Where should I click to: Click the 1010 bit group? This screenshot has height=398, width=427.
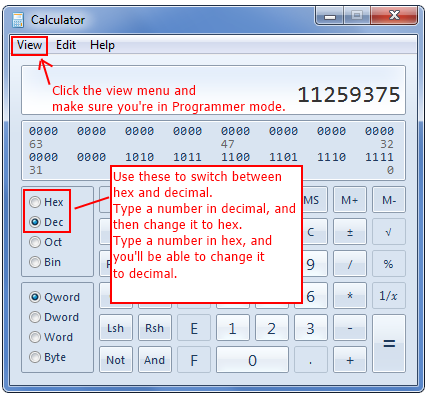click(140, 157)
